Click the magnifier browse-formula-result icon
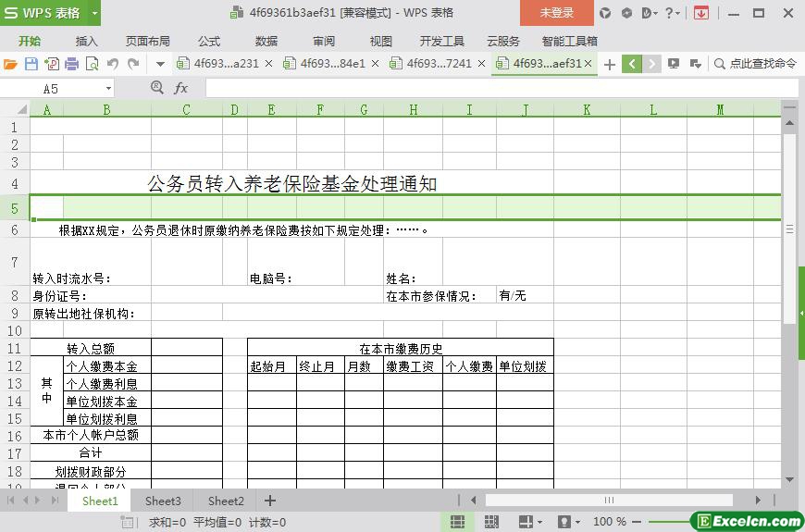This screenshot has width=805, height=532. tap(157, 88)
